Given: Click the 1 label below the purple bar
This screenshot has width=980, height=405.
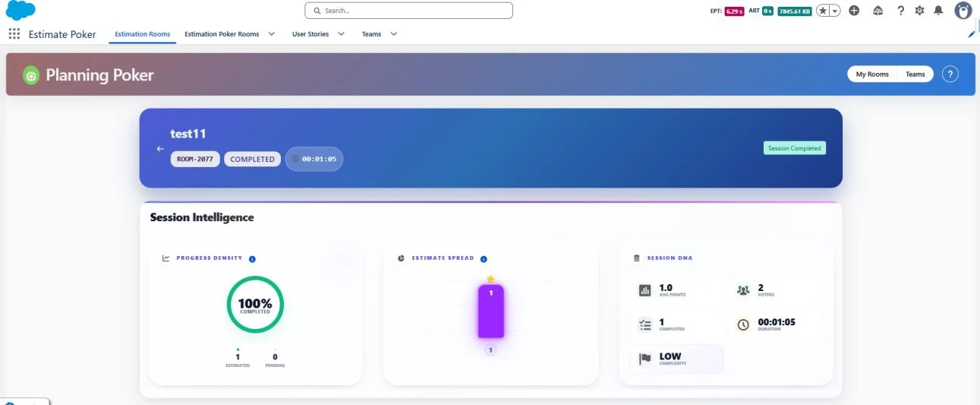Looking at the screenshot, I should point(491,350).
